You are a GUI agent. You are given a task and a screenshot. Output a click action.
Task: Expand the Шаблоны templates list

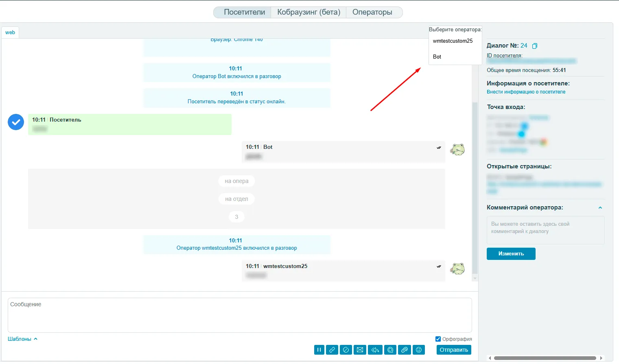pos(22,339)
